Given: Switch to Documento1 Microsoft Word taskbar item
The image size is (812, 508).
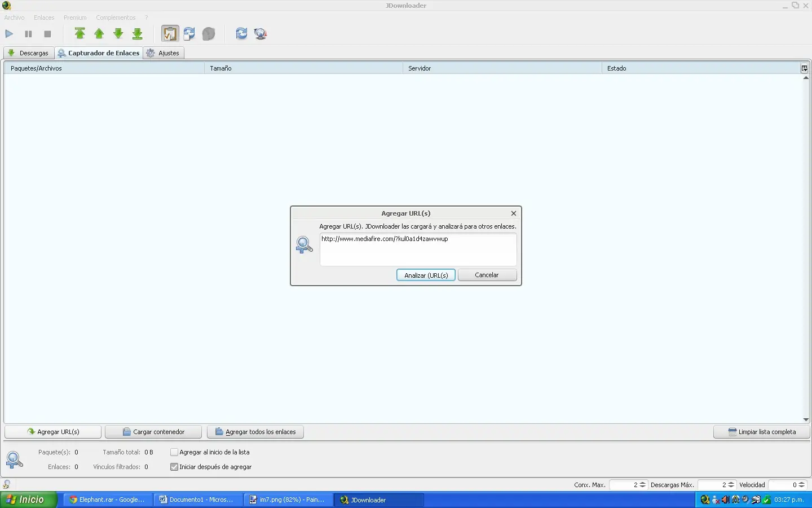Looking at the screenshot, I should pyautogui.click(x=198, y=500).
